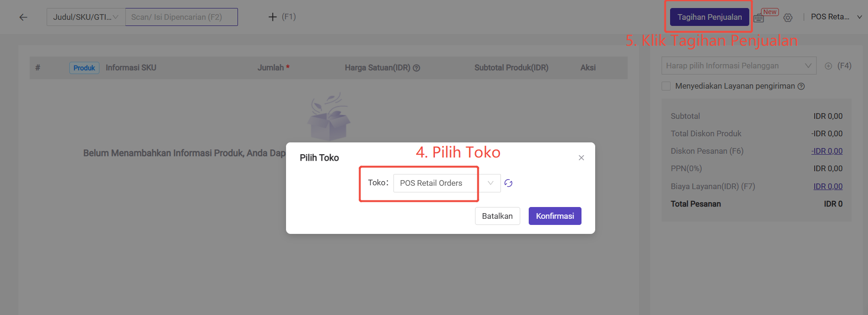868x315 pixels.
Task: Click the Batalkan button
Action: [x=498, y=216]
